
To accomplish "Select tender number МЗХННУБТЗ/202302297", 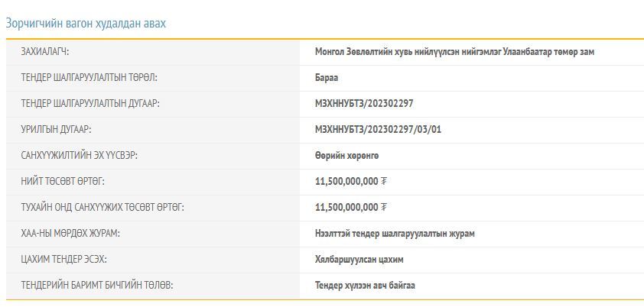I will 364,104.
